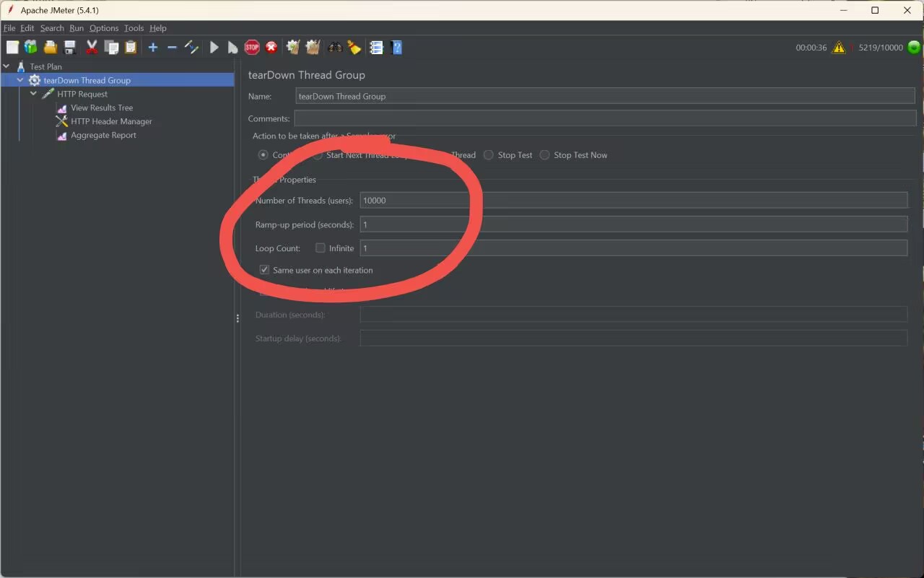Click the Name input field

(605, 96)
